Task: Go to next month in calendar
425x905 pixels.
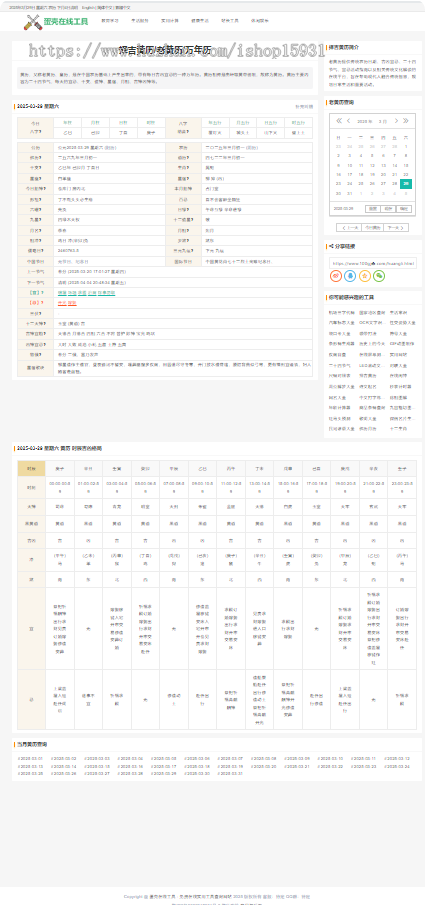Action: (x=396, y=121)
